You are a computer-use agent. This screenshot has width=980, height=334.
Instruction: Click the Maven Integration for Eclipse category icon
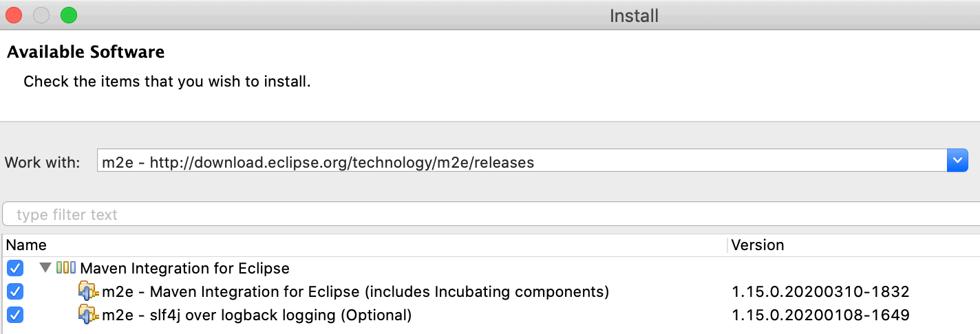point(66,267)
